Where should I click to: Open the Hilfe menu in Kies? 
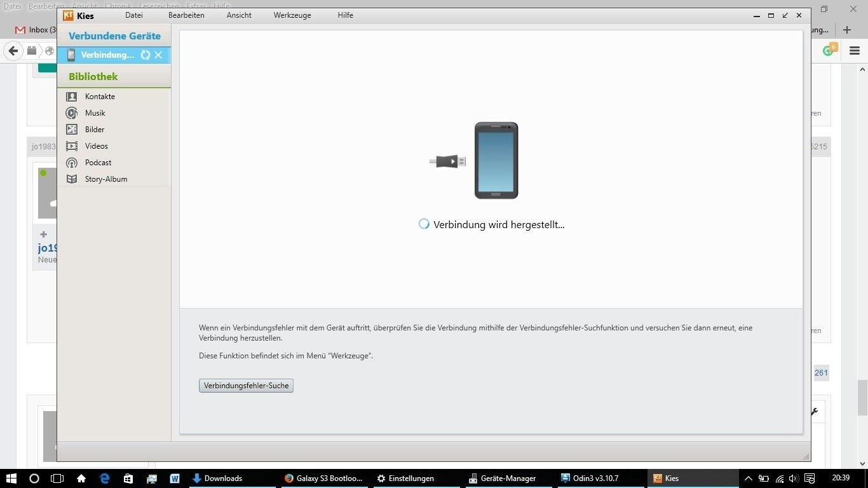pos(346,15)
